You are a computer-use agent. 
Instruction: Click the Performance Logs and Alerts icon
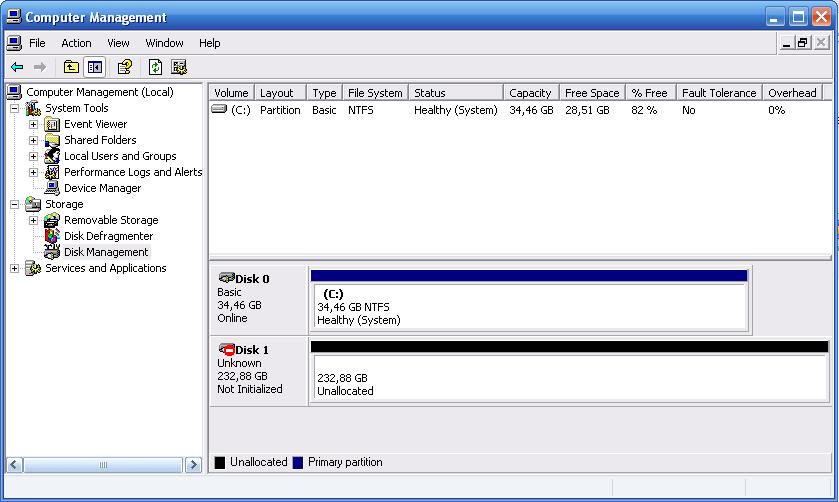pos(52,172)
